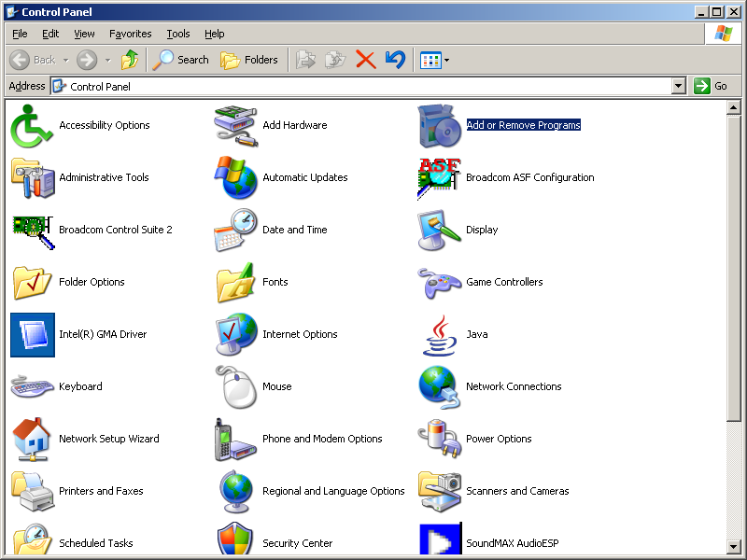This screenshot has height=560, width=747.
Task: Open the Add Hardware icon
Action: 236,125
